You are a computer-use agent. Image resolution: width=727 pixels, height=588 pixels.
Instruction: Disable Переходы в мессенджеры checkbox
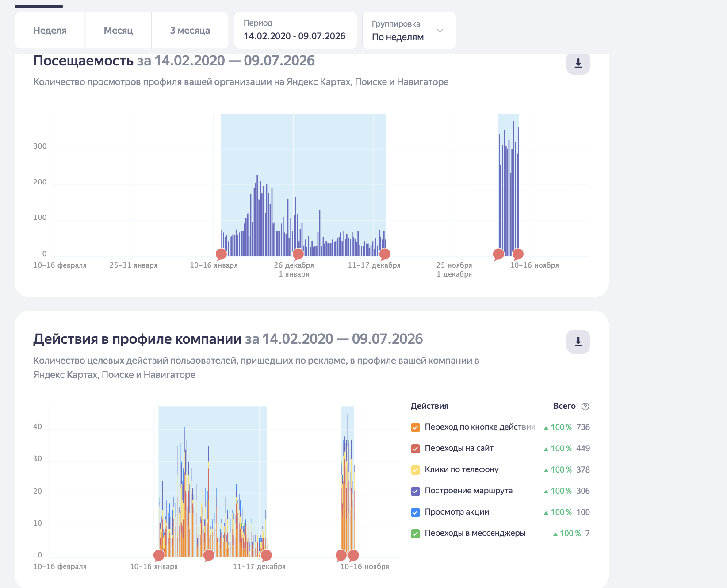coord(415,534)
